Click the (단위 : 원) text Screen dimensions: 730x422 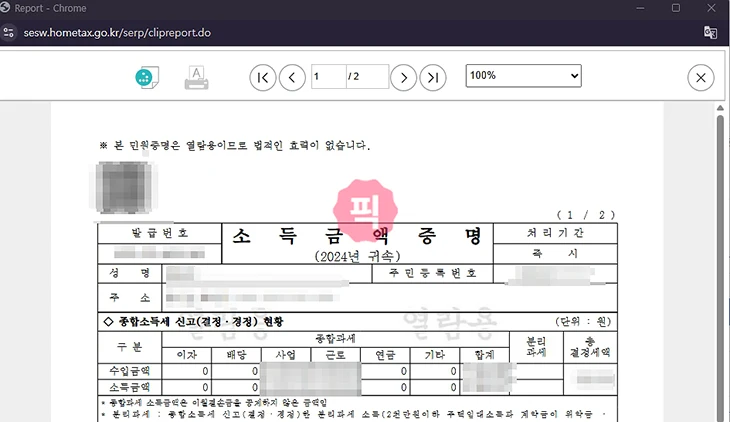(x=583, y=321)
